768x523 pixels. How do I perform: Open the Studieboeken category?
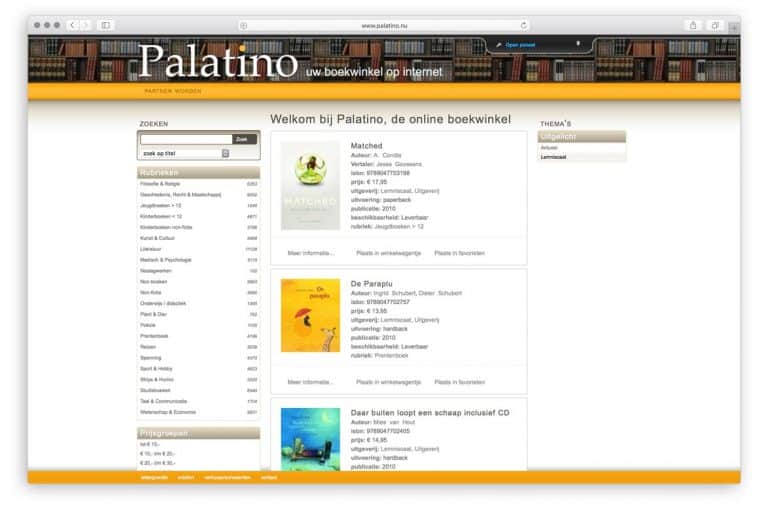155,390
